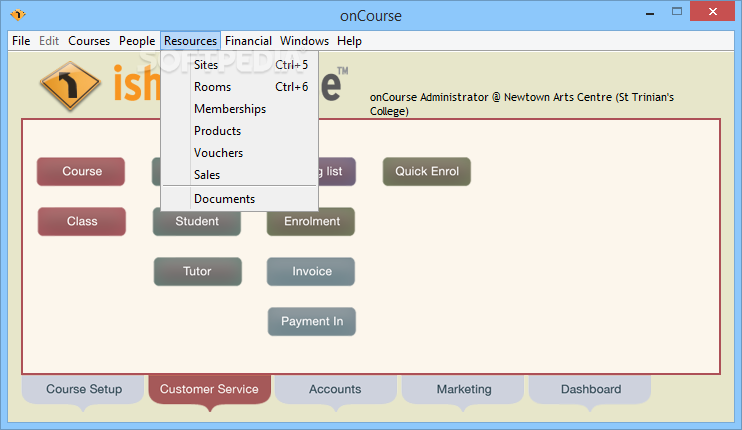Switch to Dashboard tab
This screenshot has width=742, height=430.
coord(591,389)
